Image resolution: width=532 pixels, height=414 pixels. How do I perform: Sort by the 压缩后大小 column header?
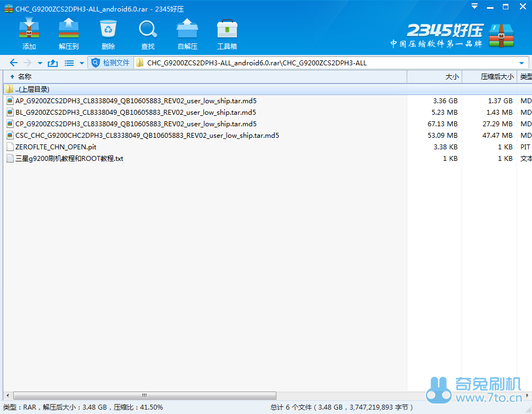(490, 77)
